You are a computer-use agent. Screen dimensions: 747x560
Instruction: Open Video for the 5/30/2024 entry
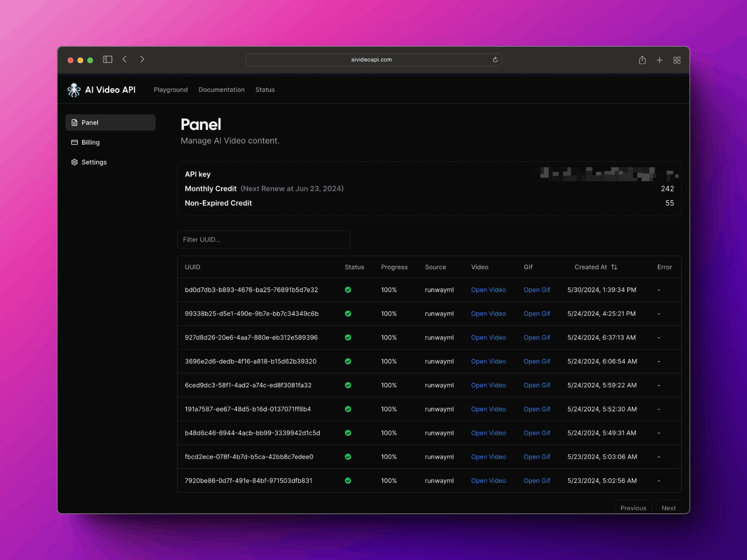[488, 290]
